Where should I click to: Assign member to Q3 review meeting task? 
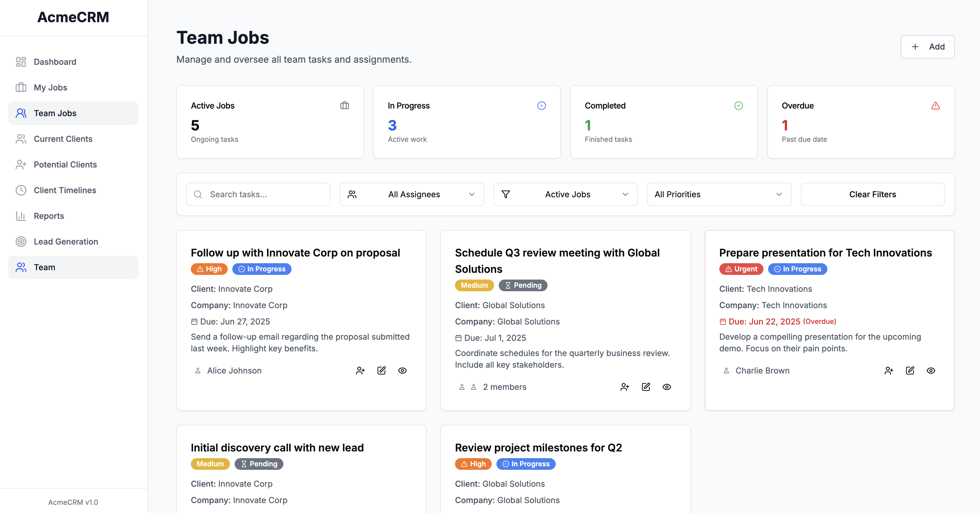[x=625, y=387]
